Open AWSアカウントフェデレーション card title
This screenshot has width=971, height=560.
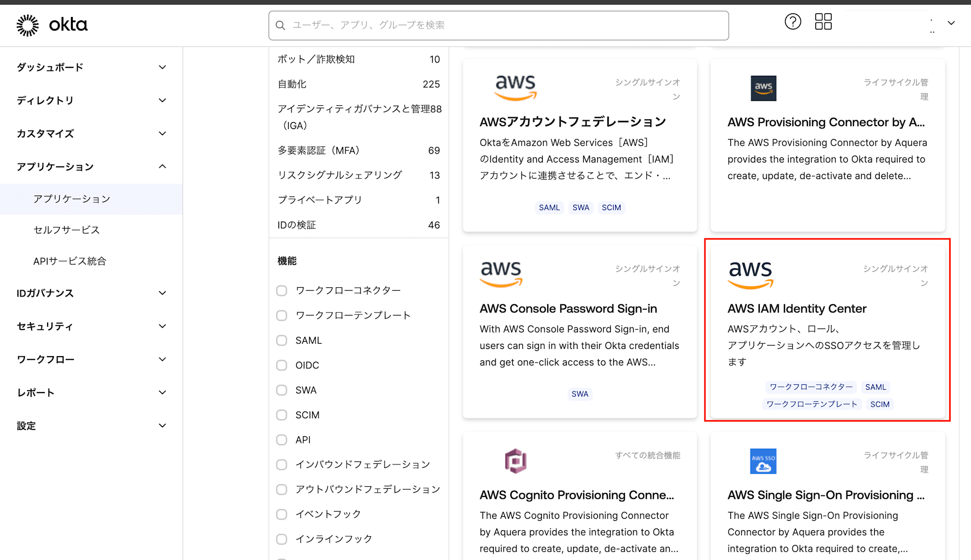573,122
